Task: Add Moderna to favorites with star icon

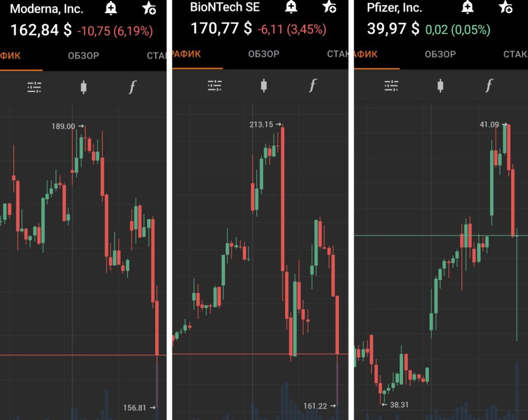Action: pos(149,8)
